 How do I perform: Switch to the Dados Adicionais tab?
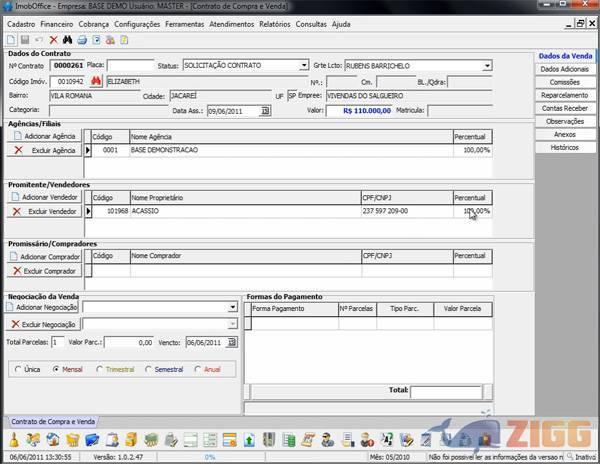click(565, 69)
